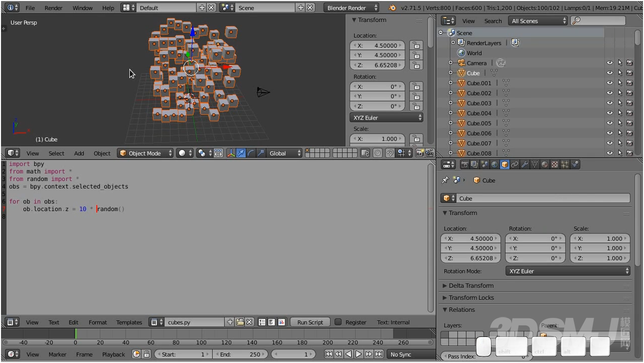Viewport: 644px width, 363px height.
Task: Click the timeline Start frame field
Action: tap(182, 354)
